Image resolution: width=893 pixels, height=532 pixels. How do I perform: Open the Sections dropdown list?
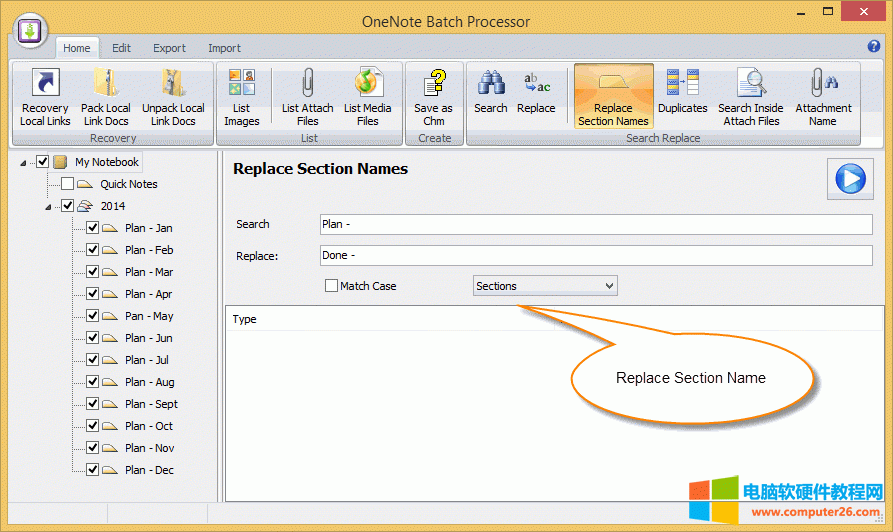tap(545, 286)
